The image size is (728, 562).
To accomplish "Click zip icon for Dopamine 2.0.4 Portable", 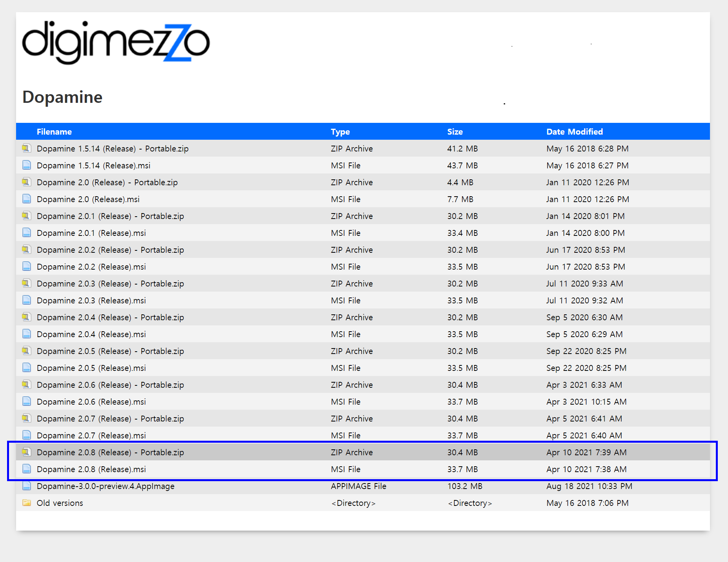I will [x=26, y=317].
